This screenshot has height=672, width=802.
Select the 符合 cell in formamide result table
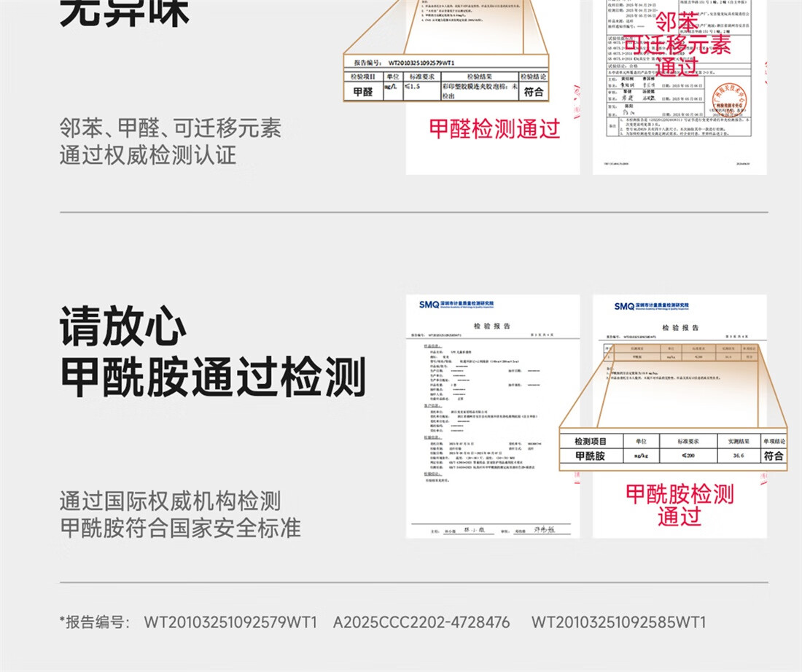tap(773, 456)
